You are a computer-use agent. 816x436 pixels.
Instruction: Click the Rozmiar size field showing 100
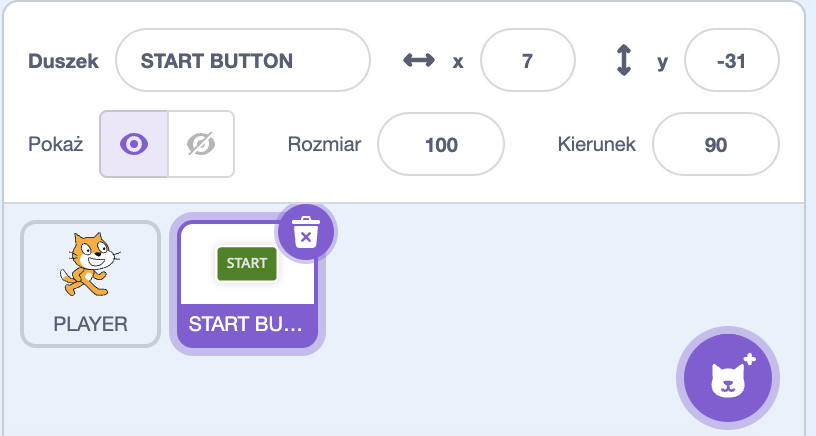click(441, 145)
